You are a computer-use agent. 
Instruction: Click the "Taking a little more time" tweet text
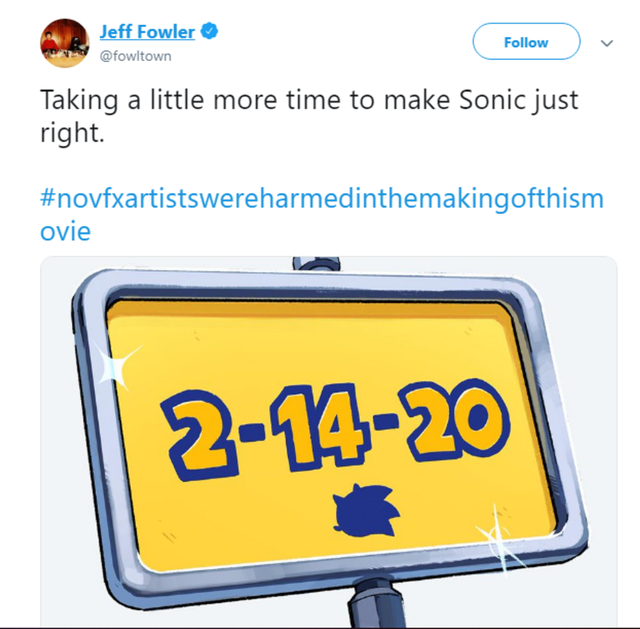180,101
